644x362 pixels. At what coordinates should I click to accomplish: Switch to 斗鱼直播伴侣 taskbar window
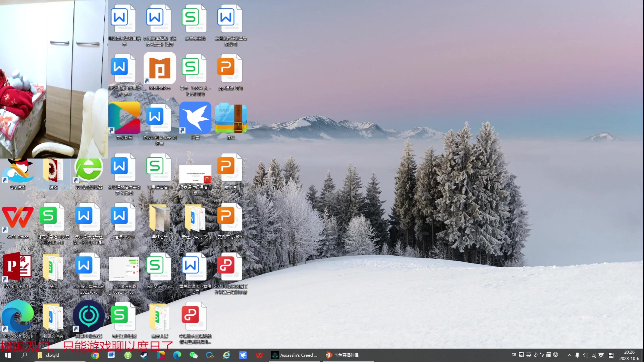pyautogui.click(x=348, y=355)
